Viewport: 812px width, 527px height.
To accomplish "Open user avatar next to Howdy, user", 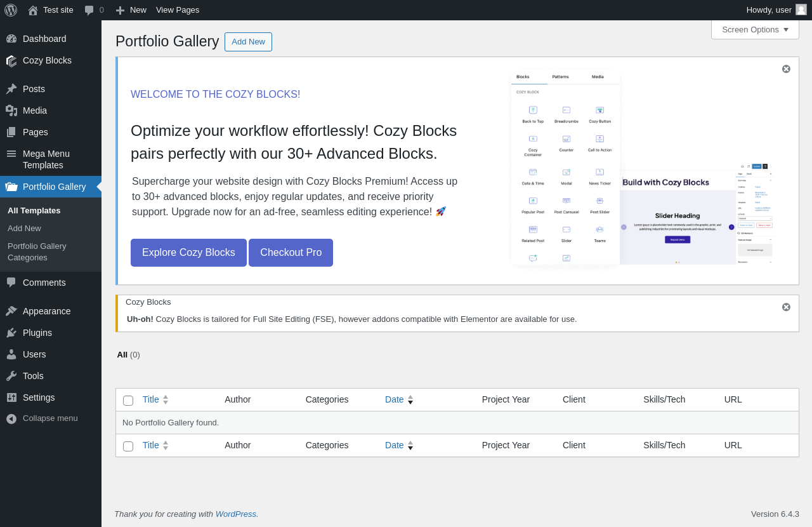I will click(801, 10).
